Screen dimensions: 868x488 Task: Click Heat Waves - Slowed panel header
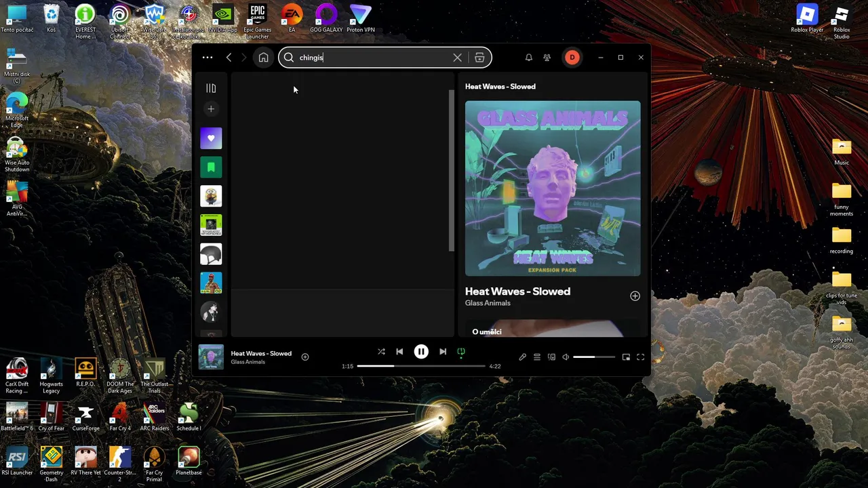[x=500, y=87]
